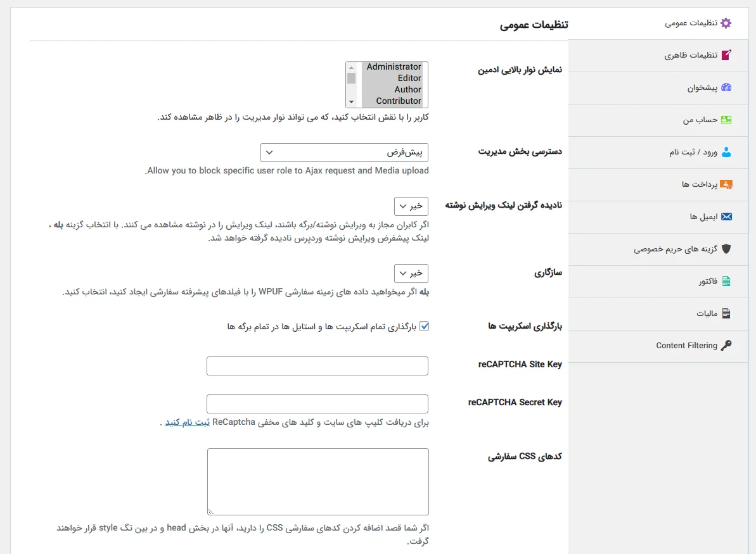The width and height of the screenshot is (756, 554).
Task: Open the ایمیل ها tab
Action: click(x=658, y=217)
